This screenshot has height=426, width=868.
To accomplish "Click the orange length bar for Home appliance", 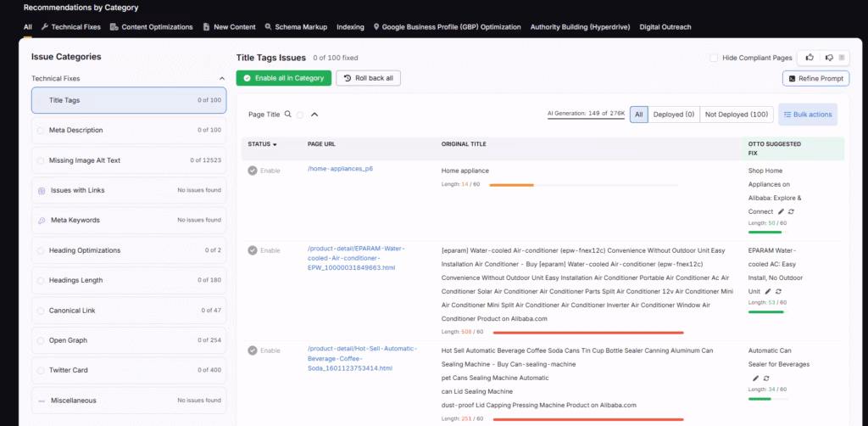I will pyautogui.click(x=512, y=184).
